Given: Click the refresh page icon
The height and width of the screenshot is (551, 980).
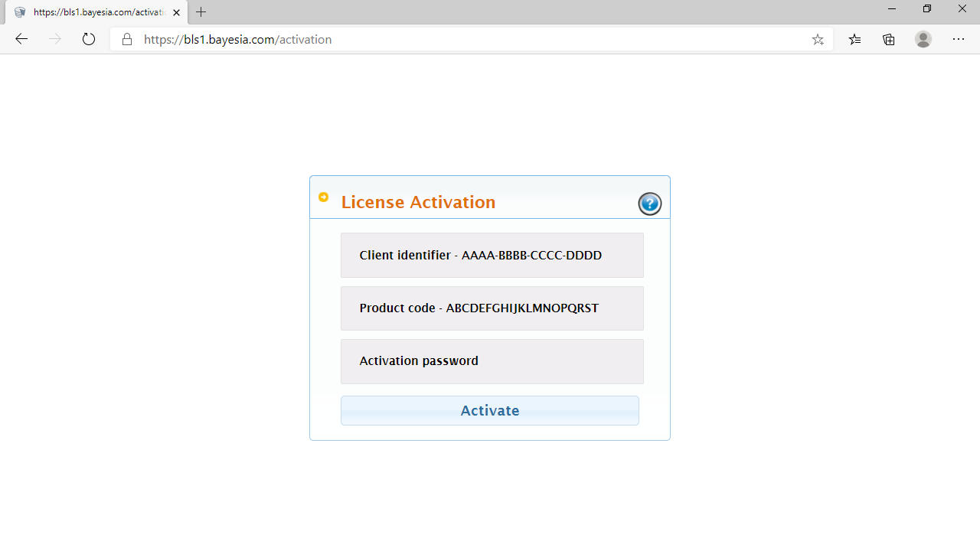Looking at the screenshot, I should pos(88,39).
